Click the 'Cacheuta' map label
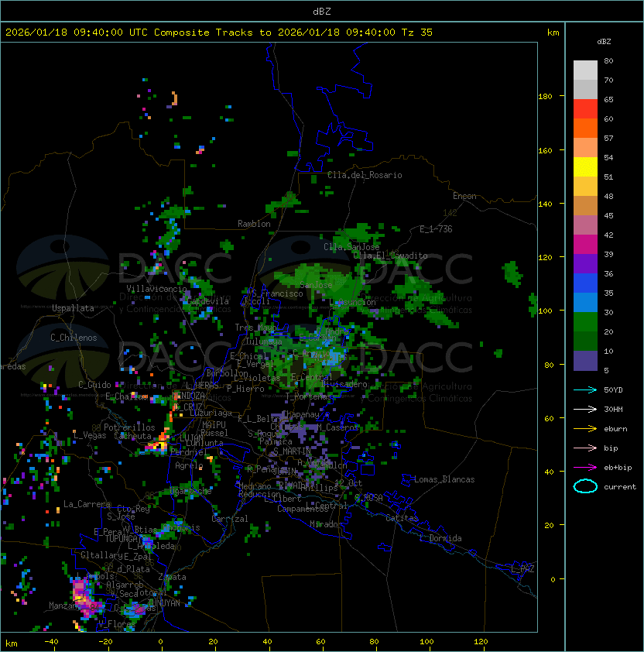The image size is (644, 652). pos(132,436)
